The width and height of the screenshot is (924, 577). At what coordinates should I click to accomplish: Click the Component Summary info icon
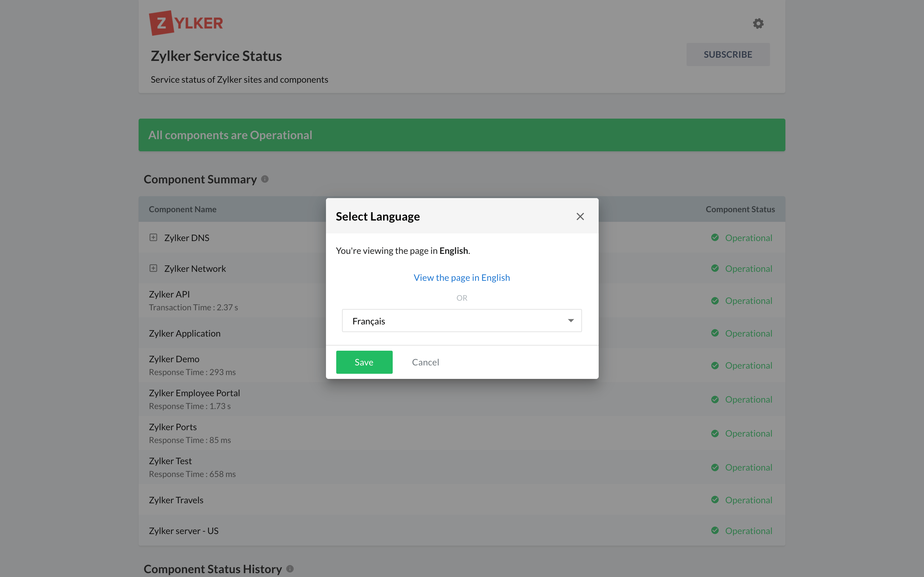(x=265, y=179)
